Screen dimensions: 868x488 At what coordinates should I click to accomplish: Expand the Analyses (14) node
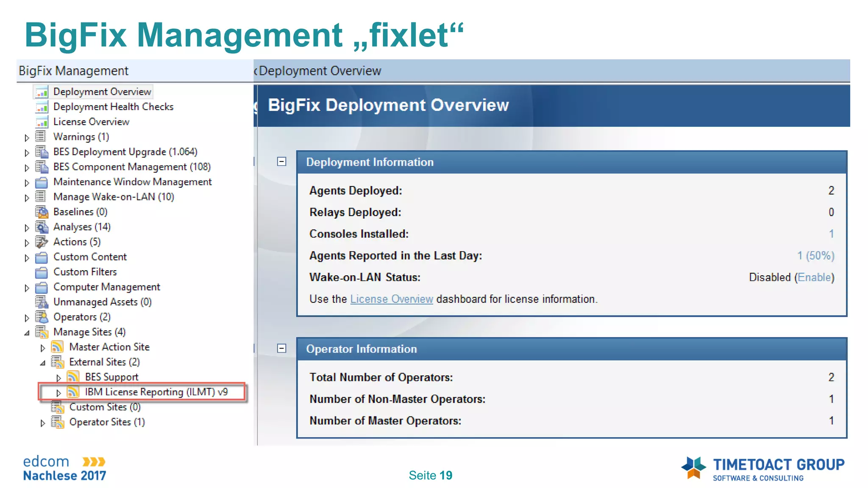27,228
